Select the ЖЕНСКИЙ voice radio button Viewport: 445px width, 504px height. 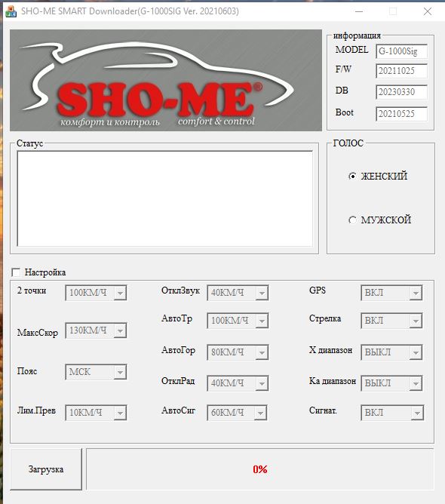(x=352, y=176)
